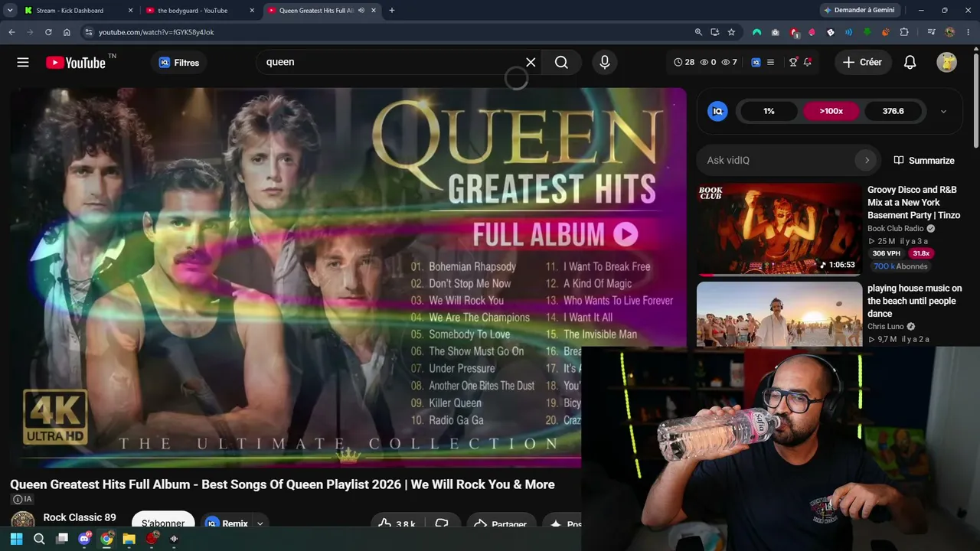
Task: Click the >100x vidIQ score pill
Action: tap(831, 111)
